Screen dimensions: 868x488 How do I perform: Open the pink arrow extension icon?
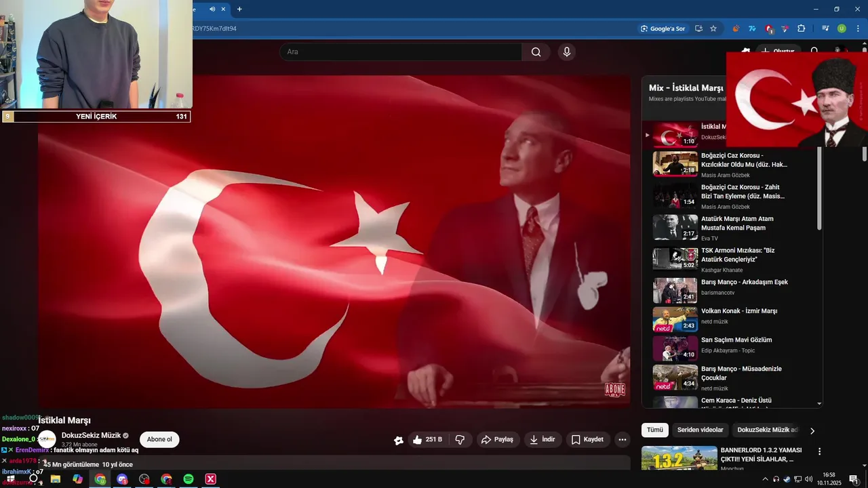785,28
